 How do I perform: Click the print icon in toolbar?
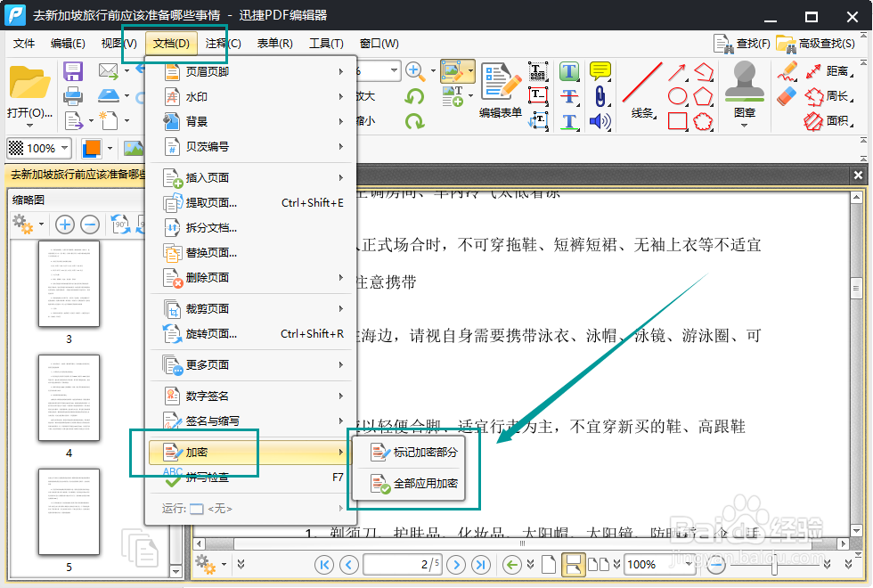pyautogui.click(x=73, y=96)
